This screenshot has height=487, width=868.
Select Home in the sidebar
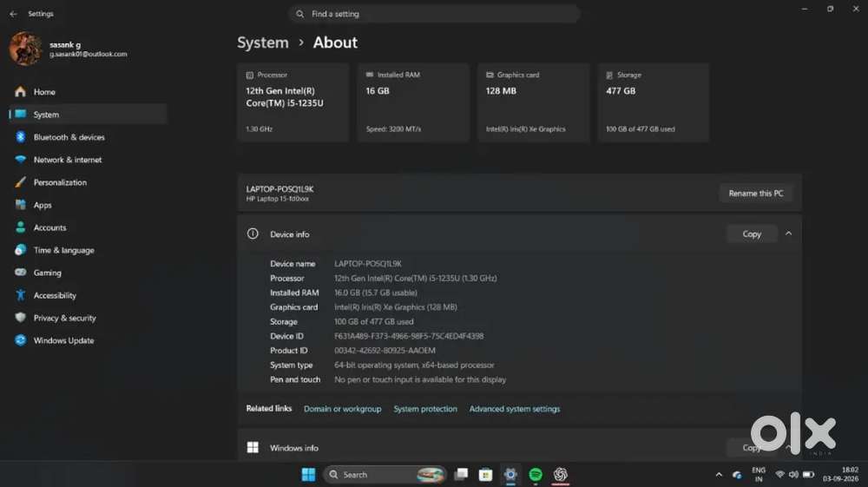coord(44,92)
